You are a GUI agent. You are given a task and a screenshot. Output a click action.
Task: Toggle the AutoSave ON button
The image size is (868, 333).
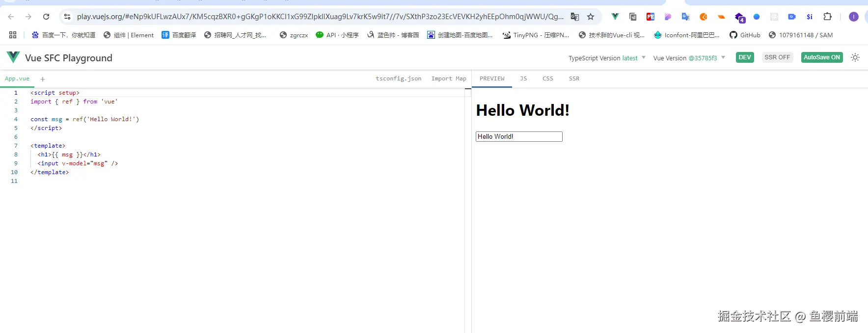coord(822,57)
